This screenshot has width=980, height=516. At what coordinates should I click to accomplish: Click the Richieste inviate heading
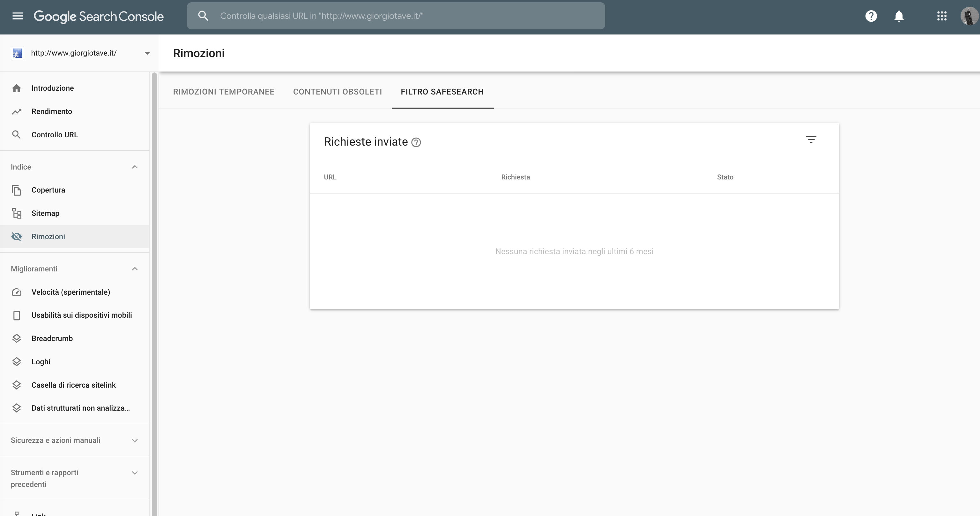(x=366, y=142)
